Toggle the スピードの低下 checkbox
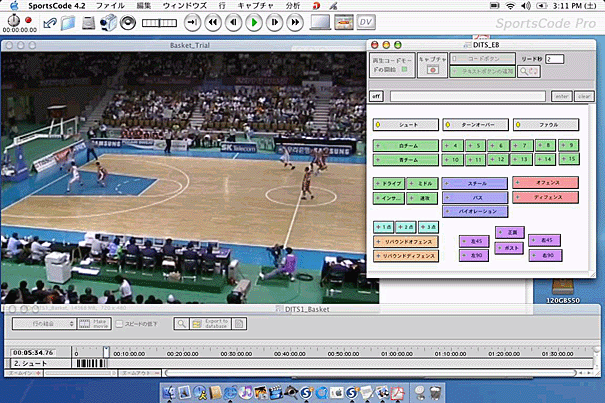Viewport: 605px width, 403px height. [118, 324]
